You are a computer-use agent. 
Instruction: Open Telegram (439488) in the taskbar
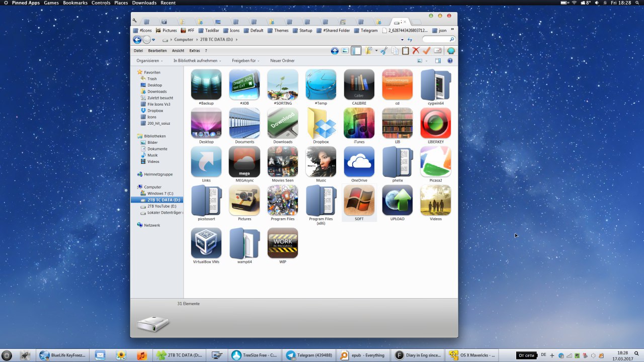pos(307,355)
